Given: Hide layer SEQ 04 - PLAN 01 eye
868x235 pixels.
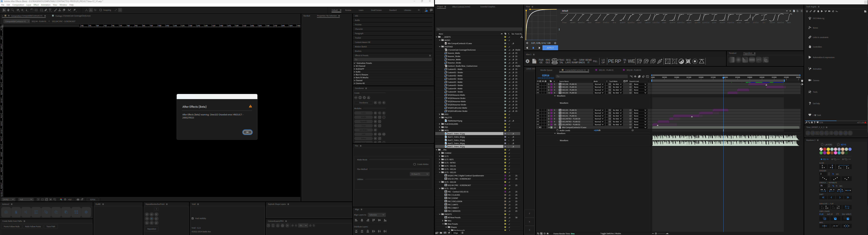Looking at the screenshot, I should click(538, 84).
